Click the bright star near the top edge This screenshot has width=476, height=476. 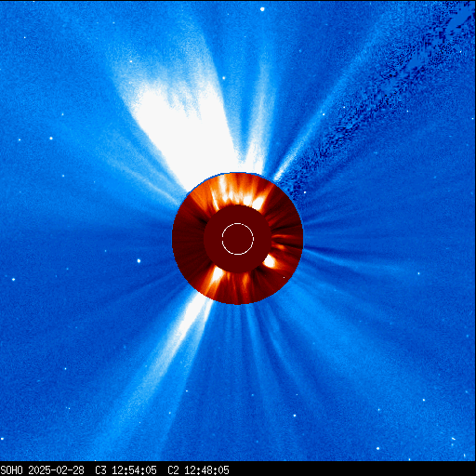[x=262, y=9]
